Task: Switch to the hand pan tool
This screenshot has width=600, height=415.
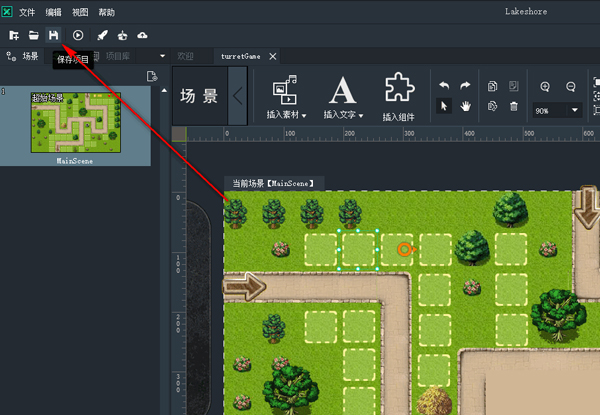Action: pyautogui.click(x=465, y=106)
